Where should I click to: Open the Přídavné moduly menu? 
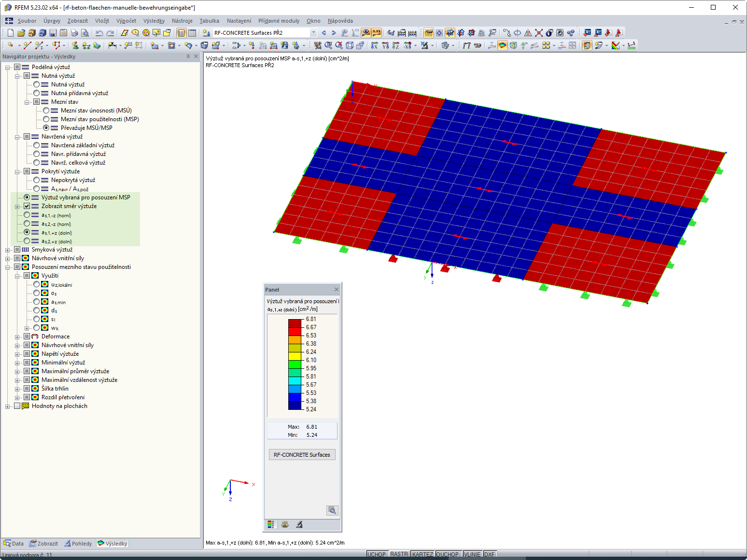pyautogui.click(x=279, y=21)
